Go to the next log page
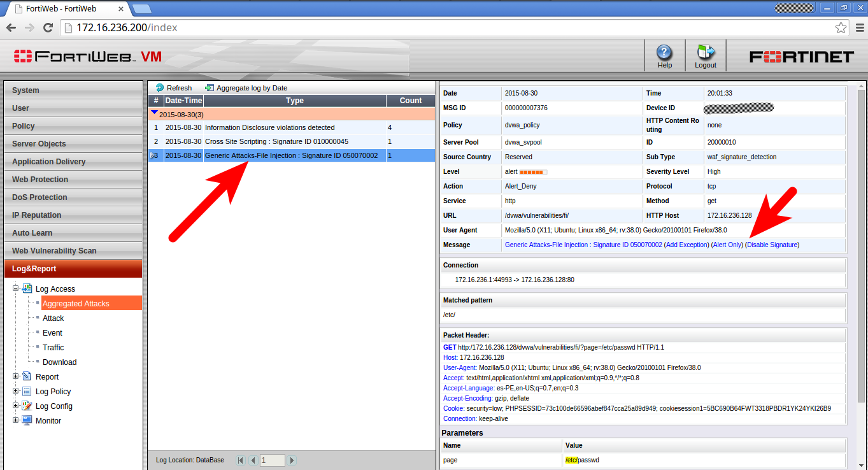The image size is (868, 470). point(292,460)
